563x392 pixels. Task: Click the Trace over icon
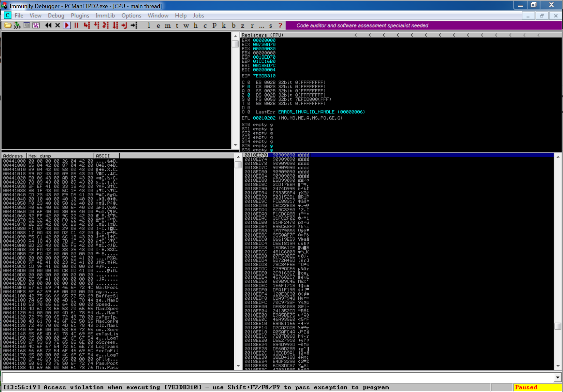[115, 26]
